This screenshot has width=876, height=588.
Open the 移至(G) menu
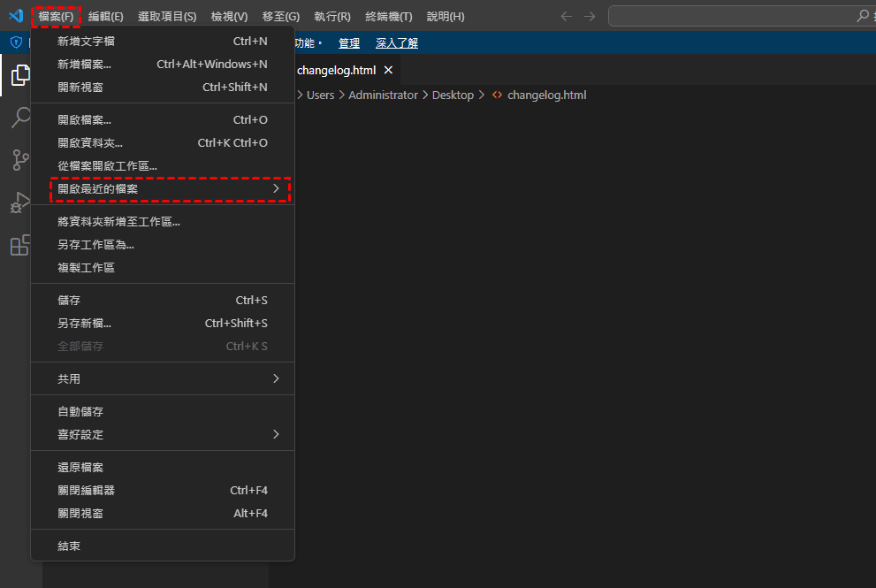point(281,16)
